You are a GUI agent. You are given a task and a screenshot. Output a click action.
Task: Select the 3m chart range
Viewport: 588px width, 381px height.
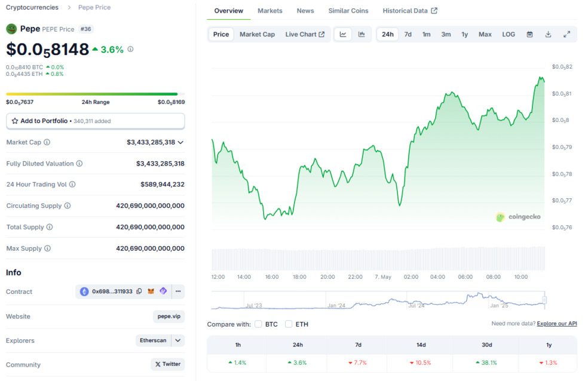(446, 35)
